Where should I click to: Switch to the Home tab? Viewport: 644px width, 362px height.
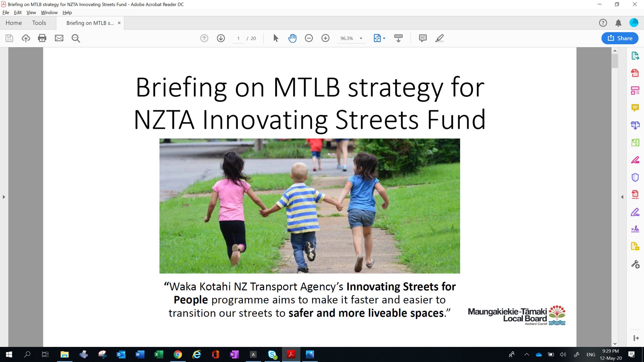[14, 23]
